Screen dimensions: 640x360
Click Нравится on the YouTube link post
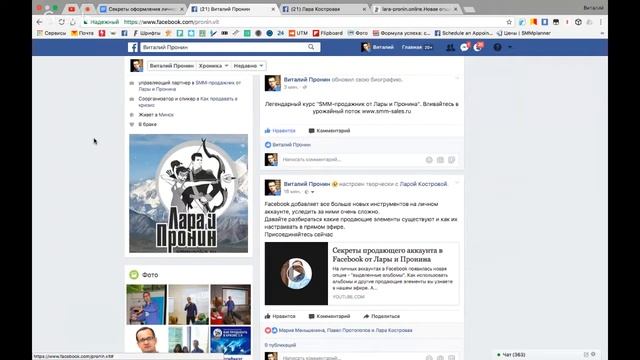[x=280, y=316]
